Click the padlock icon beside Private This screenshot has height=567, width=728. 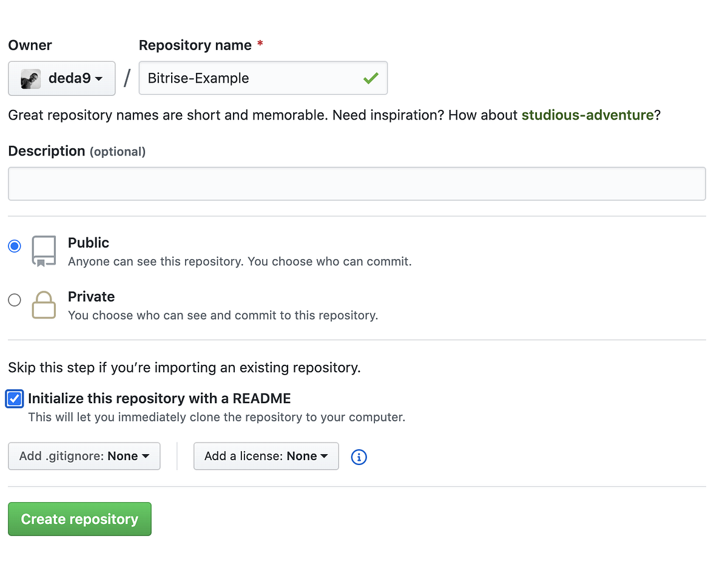point(43,305)
